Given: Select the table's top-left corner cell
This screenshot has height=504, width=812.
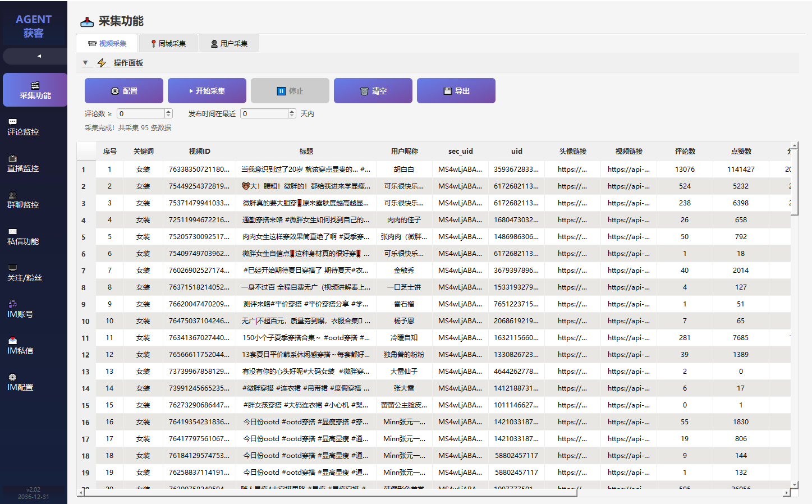Looking at the screenshot, I should click(86, 152).
